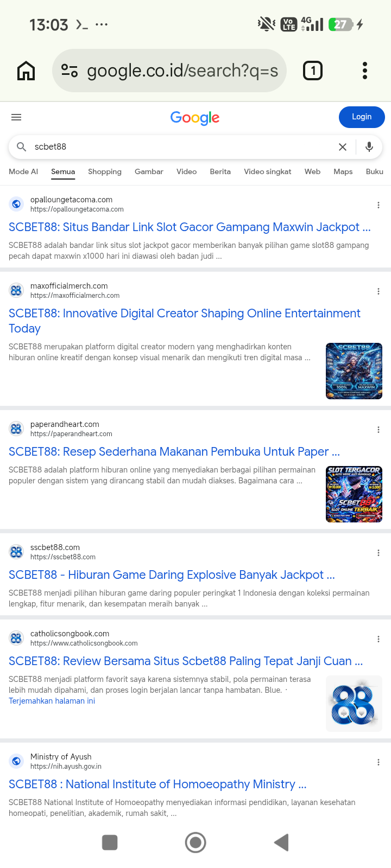
Task: Open 'SCBET88: Situs Bandar Link Slot Gacor' result
Action: click(x=190, y=227)
